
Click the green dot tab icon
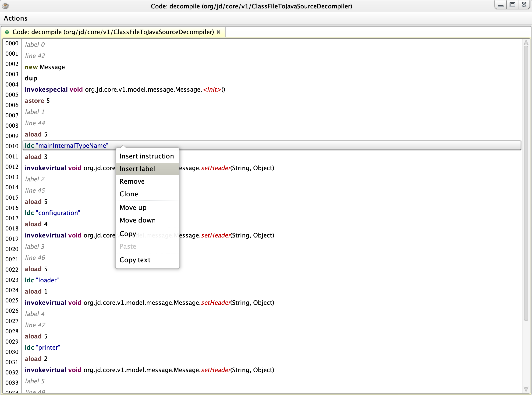pyautogui.click(x=7, y=32)
